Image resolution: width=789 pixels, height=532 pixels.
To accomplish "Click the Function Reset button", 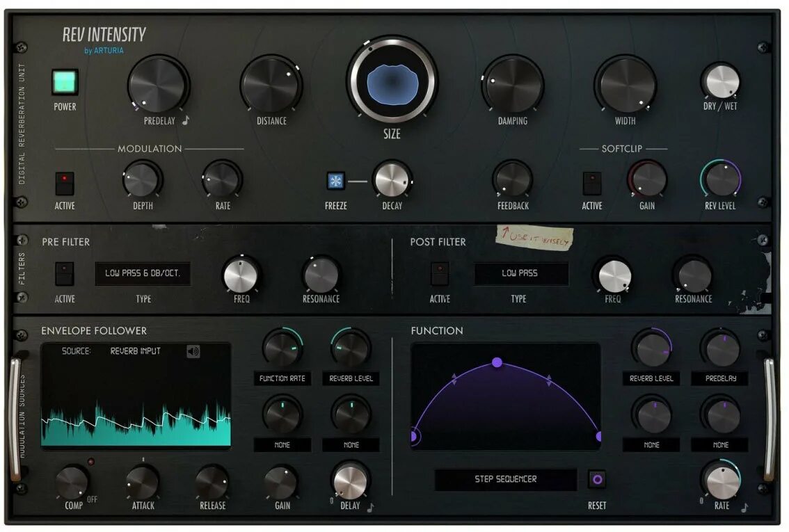I will [597, 479].
